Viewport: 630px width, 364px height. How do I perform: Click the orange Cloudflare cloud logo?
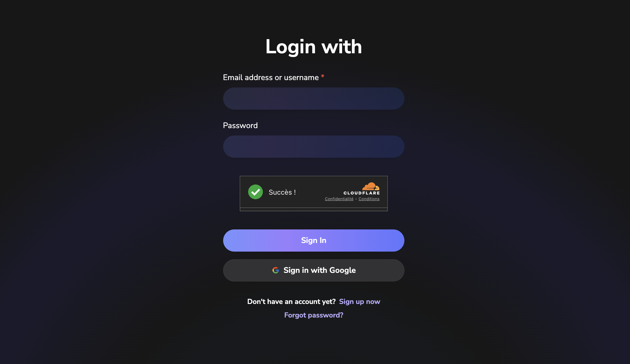[371, 186]
